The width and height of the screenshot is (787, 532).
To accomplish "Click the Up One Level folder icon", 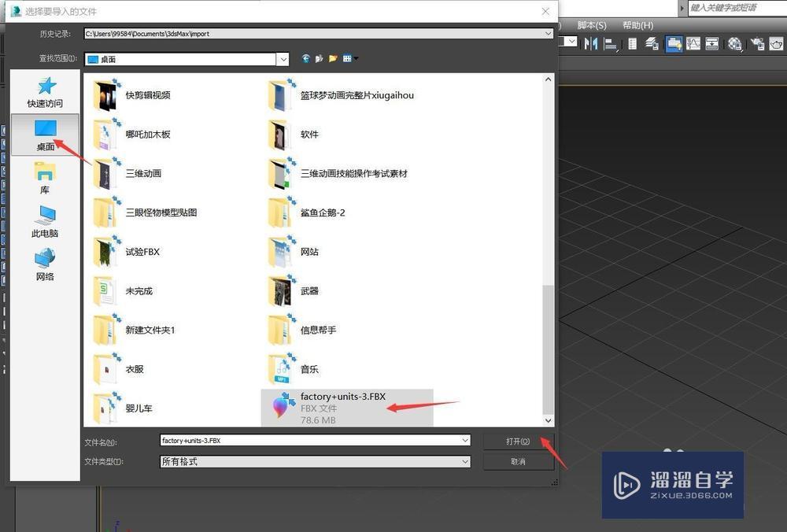I will click(319, 58).
